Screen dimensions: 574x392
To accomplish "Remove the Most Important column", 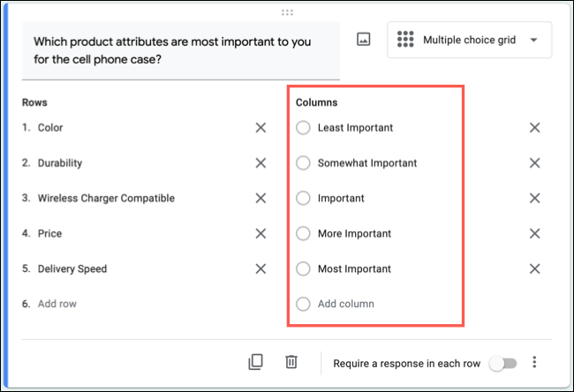I will 535,268.
